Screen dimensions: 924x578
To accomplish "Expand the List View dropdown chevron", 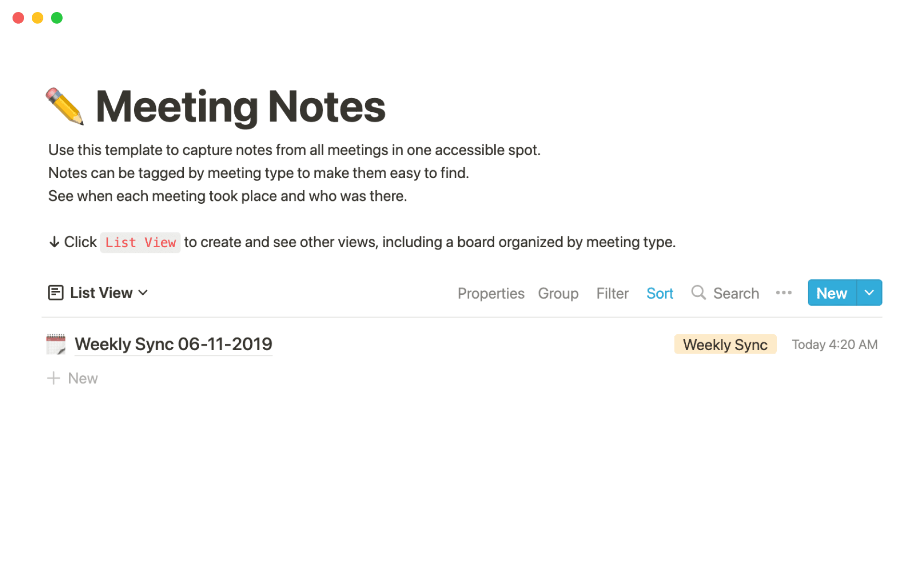I will [143, 293].
